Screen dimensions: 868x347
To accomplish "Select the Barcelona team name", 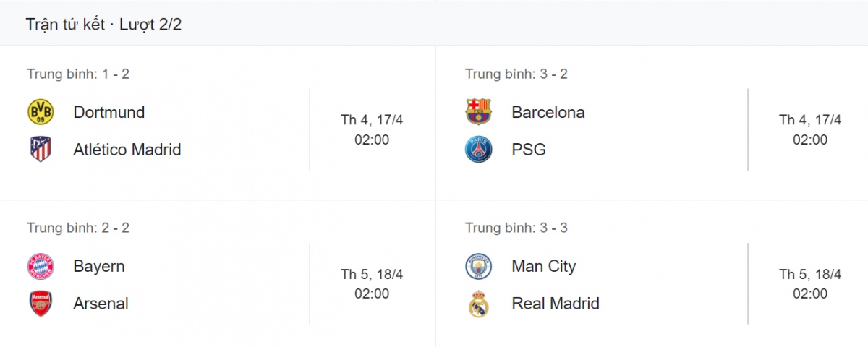I will pyautogui.click(x=548, y=112).
